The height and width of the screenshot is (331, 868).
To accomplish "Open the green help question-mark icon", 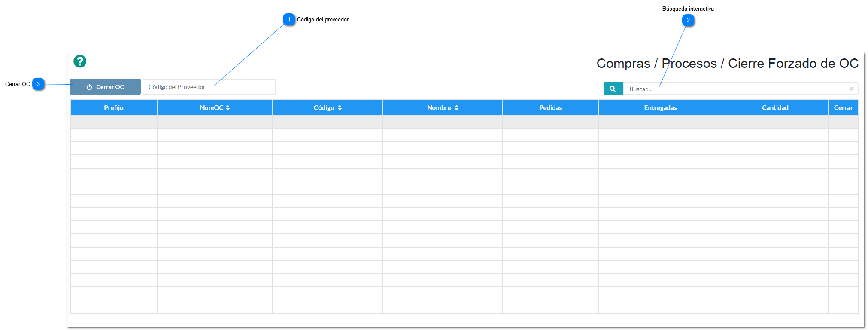I will click(80, 61).
